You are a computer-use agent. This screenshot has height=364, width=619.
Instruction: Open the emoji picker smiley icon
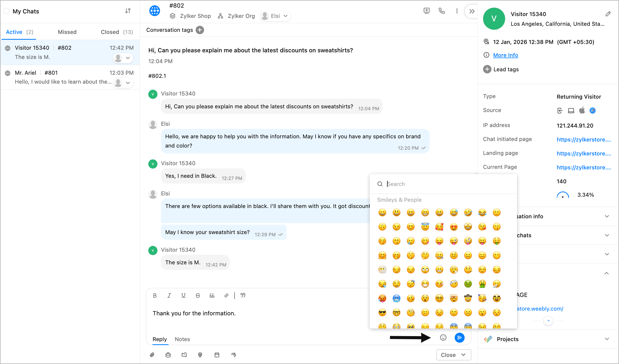point(443,338)
